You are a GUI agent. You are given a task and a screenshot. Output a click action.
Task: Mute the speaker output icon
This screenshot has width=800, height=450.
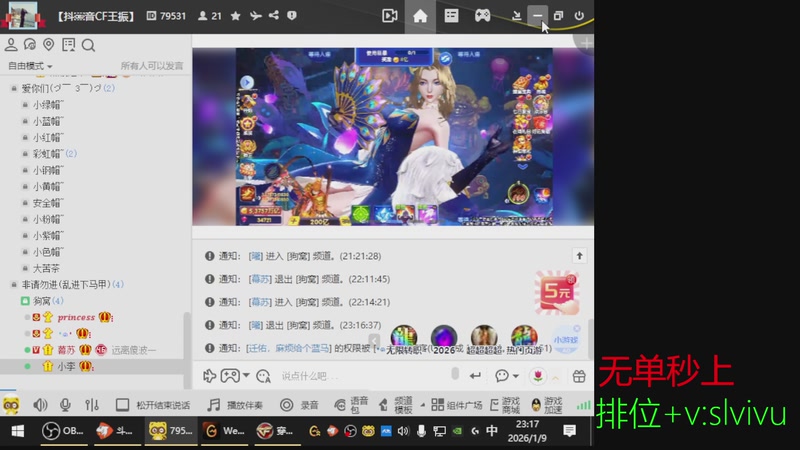point(40,405)
